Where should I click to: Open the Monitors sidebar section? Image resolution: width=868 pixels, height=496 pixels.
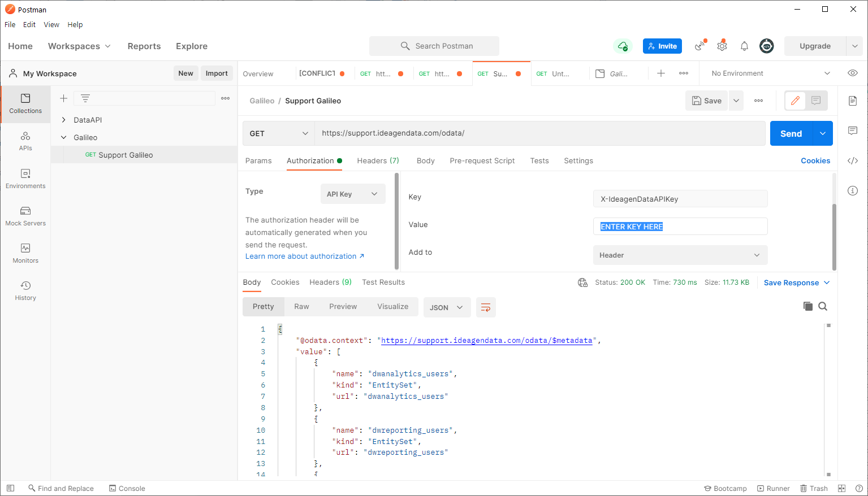[x=25, y=254]
